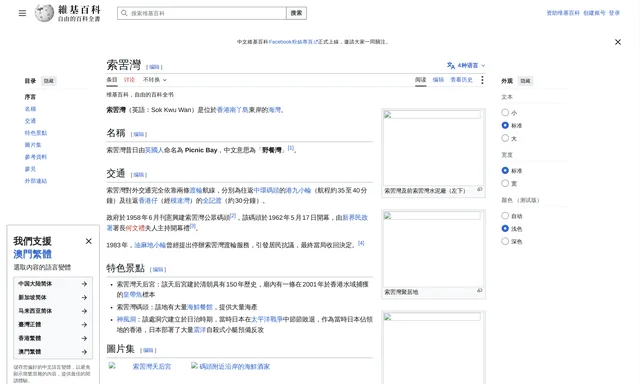640x384 pixels.
Task: Jump to 交通 in contents
Action: [30, 121]
